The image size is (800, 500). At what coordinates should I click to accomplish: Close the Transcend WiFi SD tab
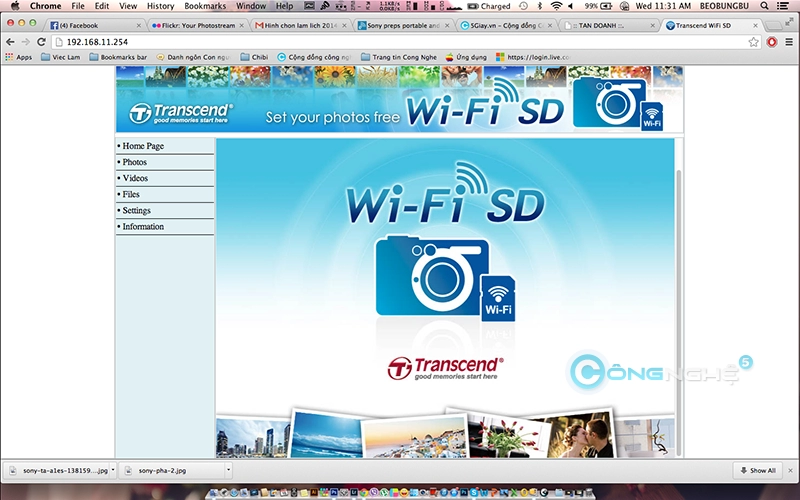click(x=756, y=26)
